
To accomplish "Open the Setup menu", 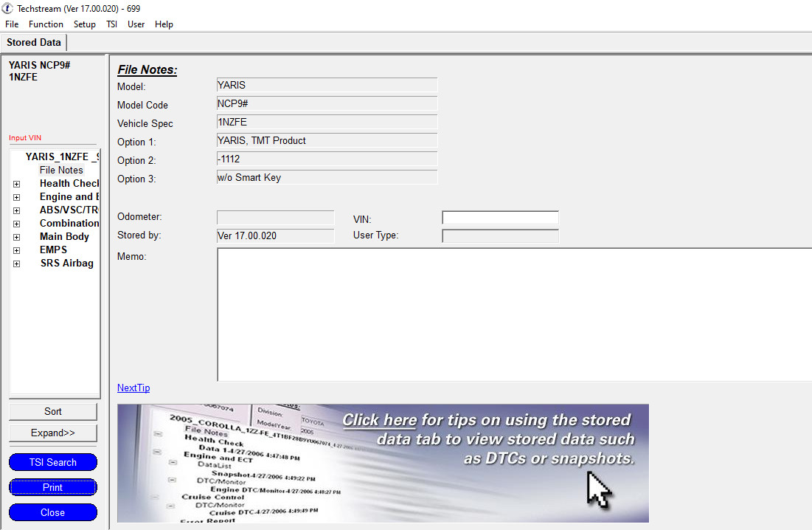I will [x=84, y=24].
